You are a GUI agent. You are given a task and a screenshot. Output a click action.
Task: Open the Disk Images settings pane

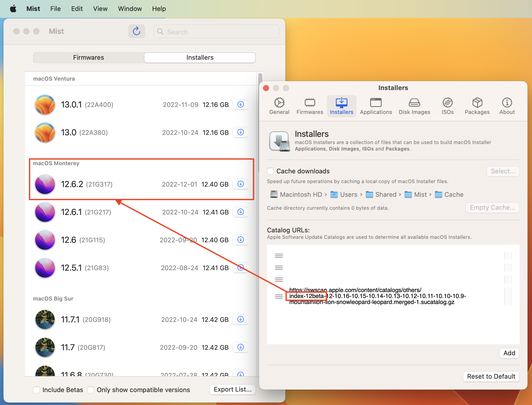(x=414, y=106)
